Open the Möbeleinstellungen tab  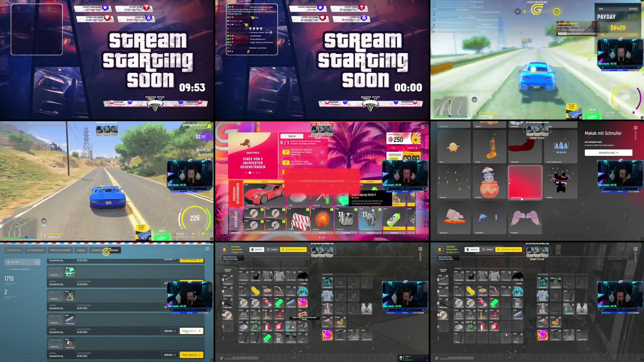[60, 250]
